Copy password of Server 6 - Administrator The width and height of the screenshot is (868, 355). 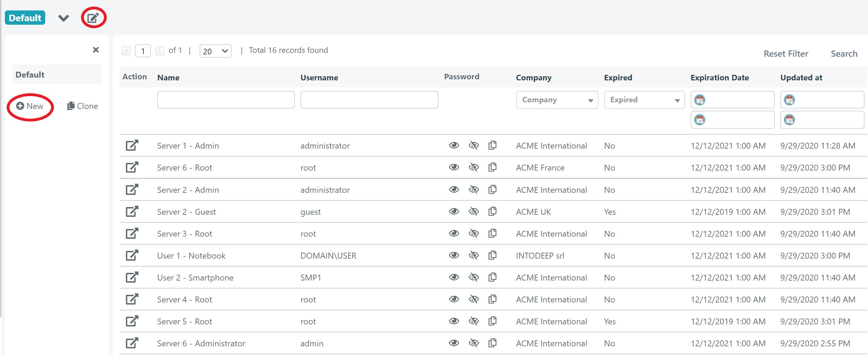coord(492,343)
